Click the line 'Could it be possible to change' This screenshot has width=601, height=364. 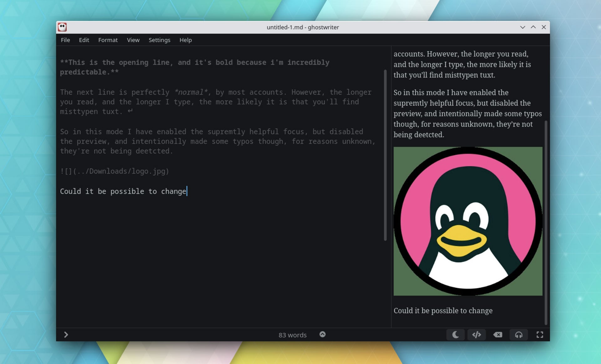[x=123, y=191]
